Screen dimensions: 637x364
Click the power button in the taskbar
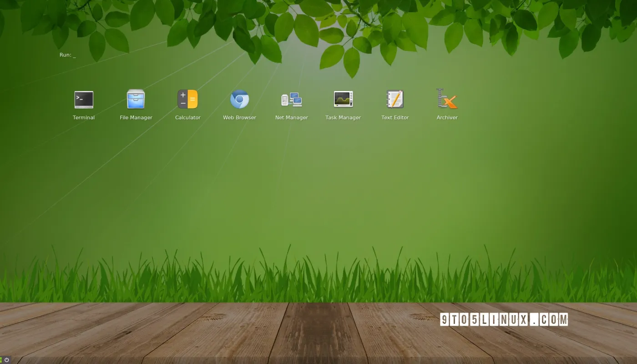(x=6, y=360)
